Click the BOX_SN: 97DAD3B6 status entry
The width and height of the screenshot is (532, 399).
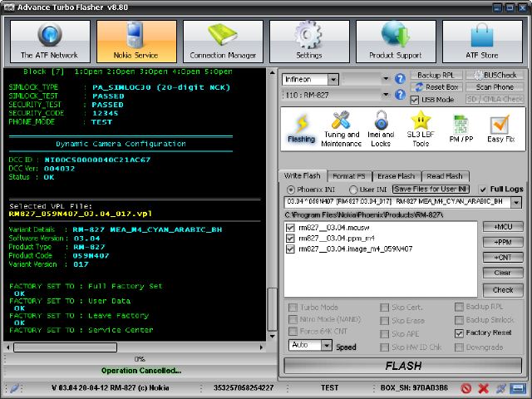click(x=414, y=388)
